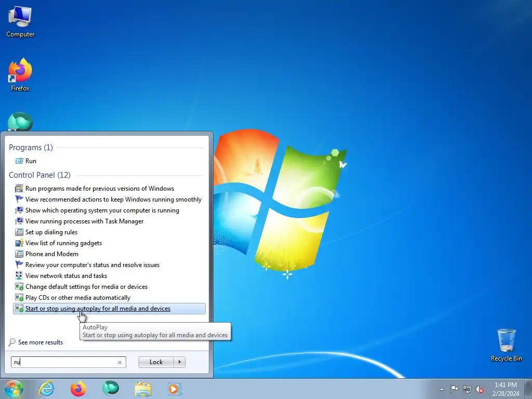Image resolution: width=532 pixels, height=399 pixels.
Task: Click the Show desktop button at taskbar edge
Action: point(528,389)
